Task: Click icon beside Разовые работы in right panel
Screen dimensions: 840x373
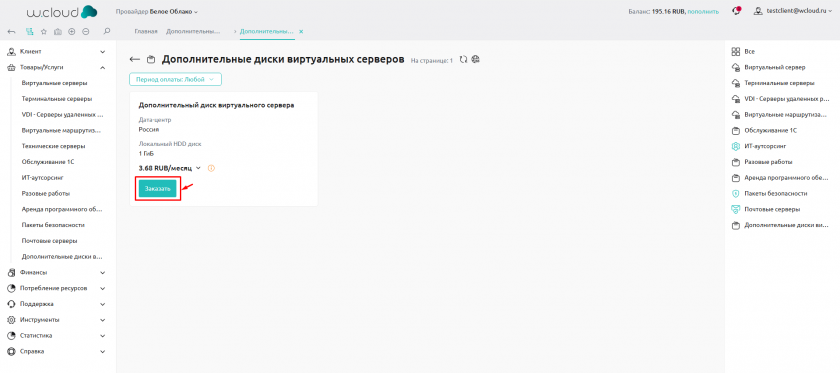Action: click(736, 162)
